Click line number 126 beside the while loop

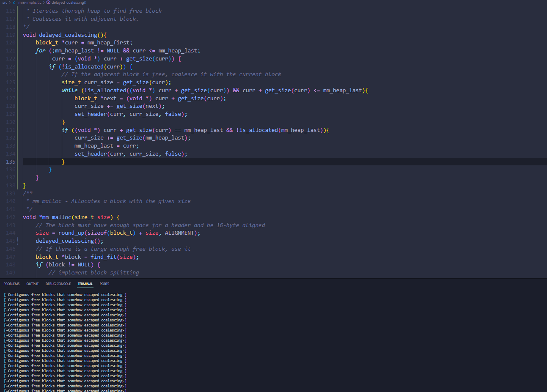pos(11,90)
